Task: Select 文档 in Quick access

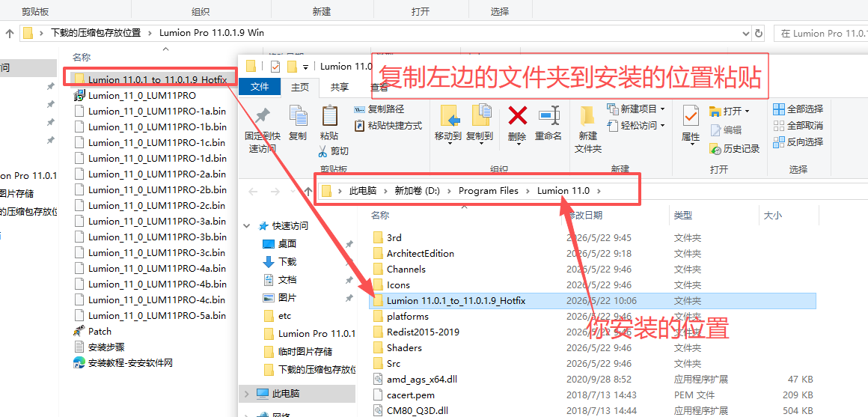Action: pos(287,280)
